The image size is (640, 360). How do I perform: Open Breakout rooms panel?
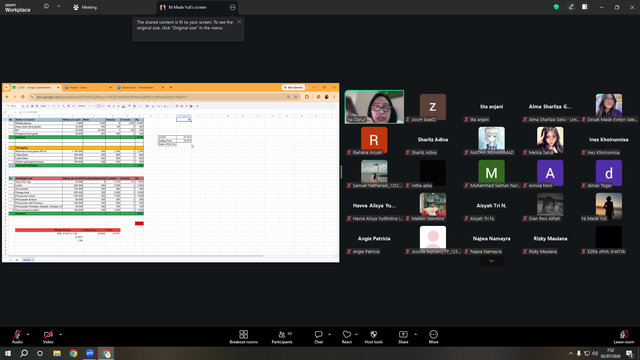(243, 337)
